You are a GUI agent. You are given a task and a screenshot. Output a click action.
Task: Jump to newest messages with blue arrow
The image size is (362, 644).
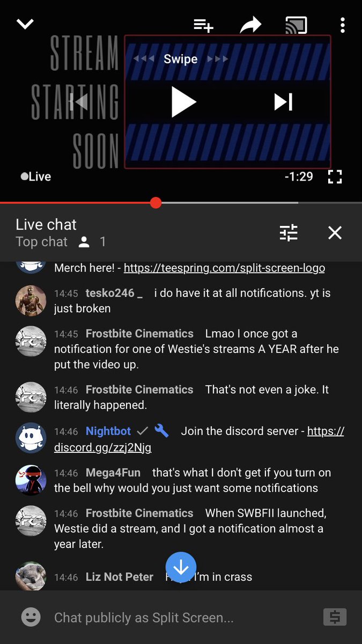point(181,567)
